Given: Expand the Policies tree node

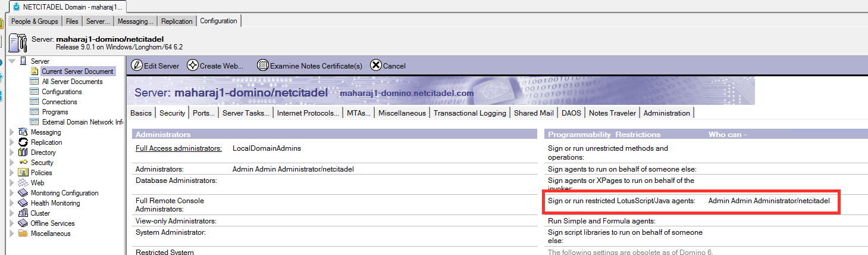Looking at the screenshot, I should click(12, 173).
